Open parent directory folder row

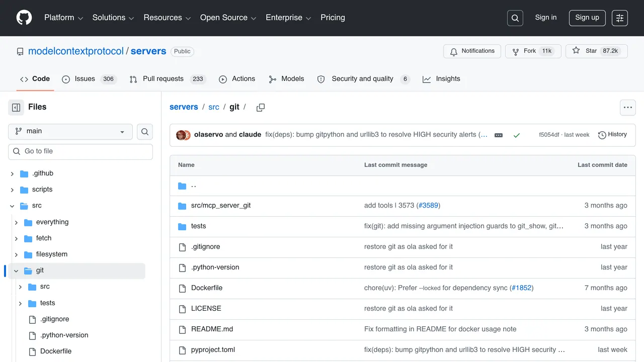point(403,186)
